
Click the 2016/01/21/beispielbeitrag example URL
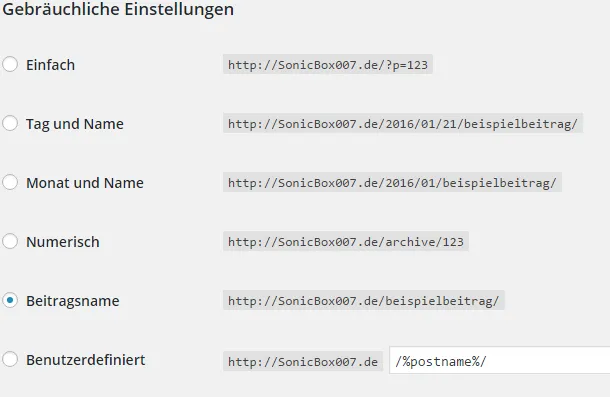coord(403,123)
